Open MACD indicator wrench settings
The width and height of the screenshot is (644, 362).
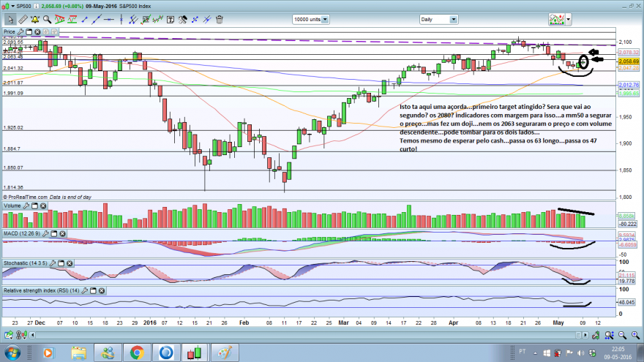[45, 233]
